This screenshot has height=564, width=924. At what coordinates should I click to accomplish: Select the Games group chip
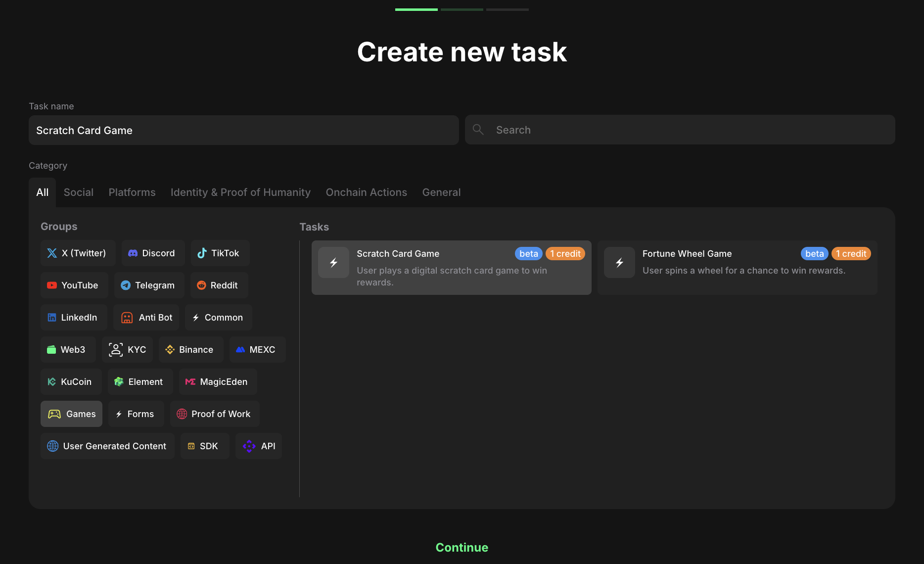71,414
